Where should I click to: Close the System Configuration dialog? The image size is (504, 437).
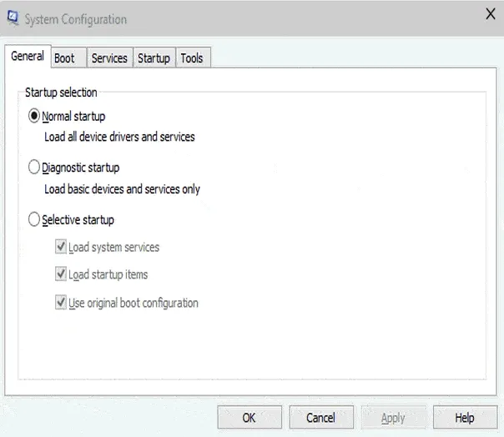click(x=488, y=14)
